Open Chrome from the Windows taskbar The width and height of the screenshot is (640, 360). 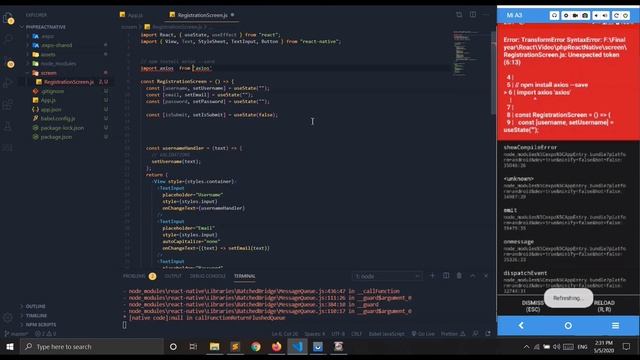[x=256, y=347]
